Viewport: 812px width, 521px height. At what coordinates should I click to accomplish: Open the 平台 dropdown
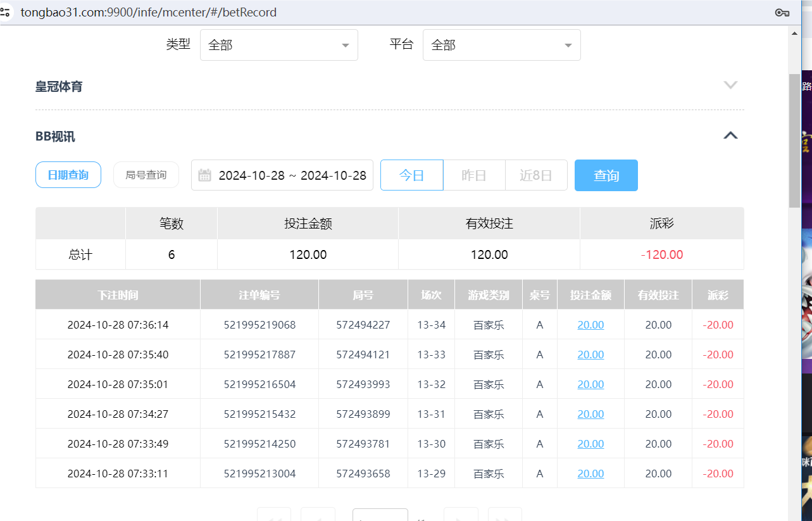click(x=501, y=44)
